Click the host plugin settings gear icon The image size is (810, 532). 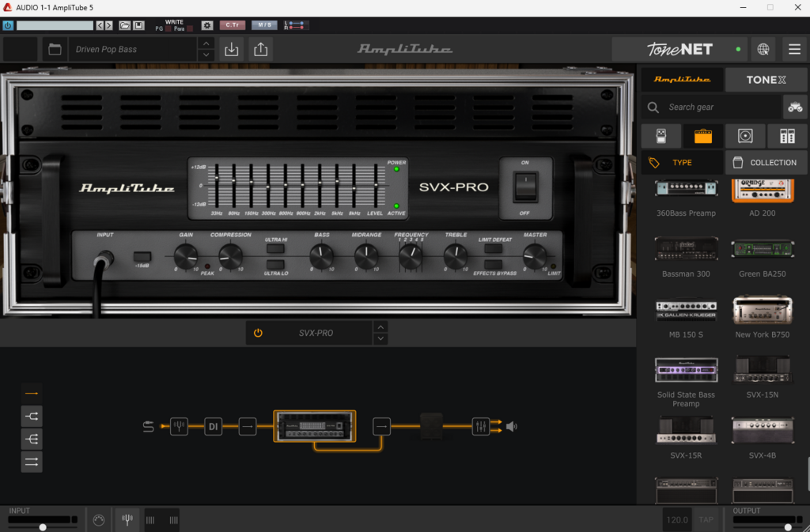pos(207,25)
